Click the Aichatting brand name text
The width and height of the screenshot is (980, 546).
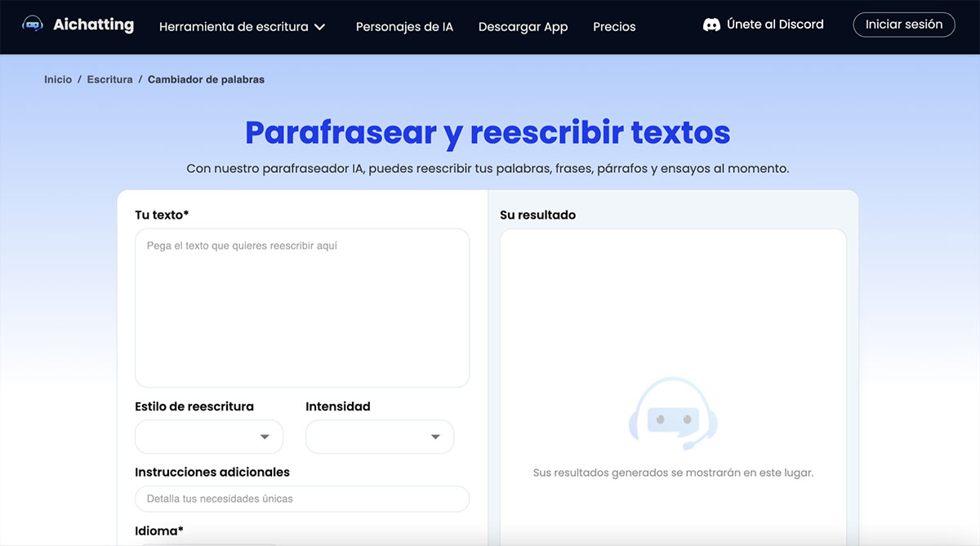click(x=93, y=24)
